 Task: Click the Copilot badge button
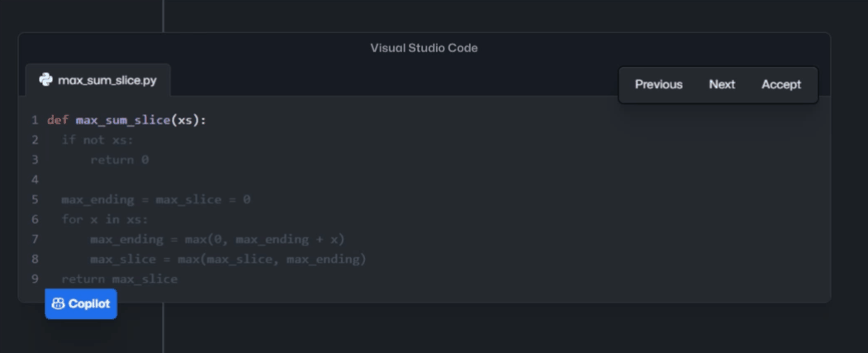tap(81, 303)
